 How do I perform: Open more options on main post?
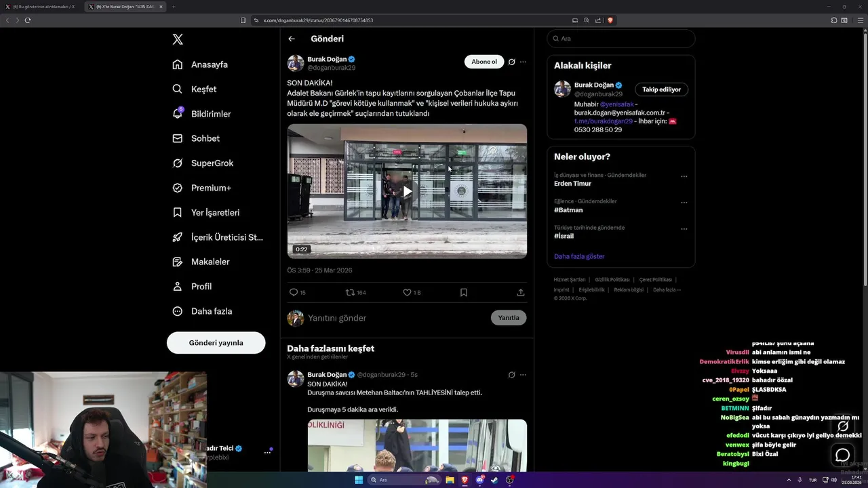523,62
